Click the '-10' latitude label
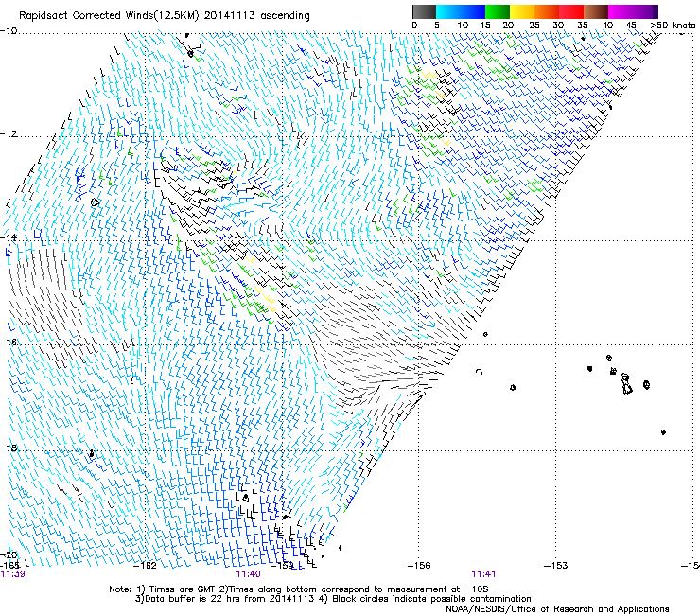The height and width of the screenshot is (615, 700). tap(9, 30)
